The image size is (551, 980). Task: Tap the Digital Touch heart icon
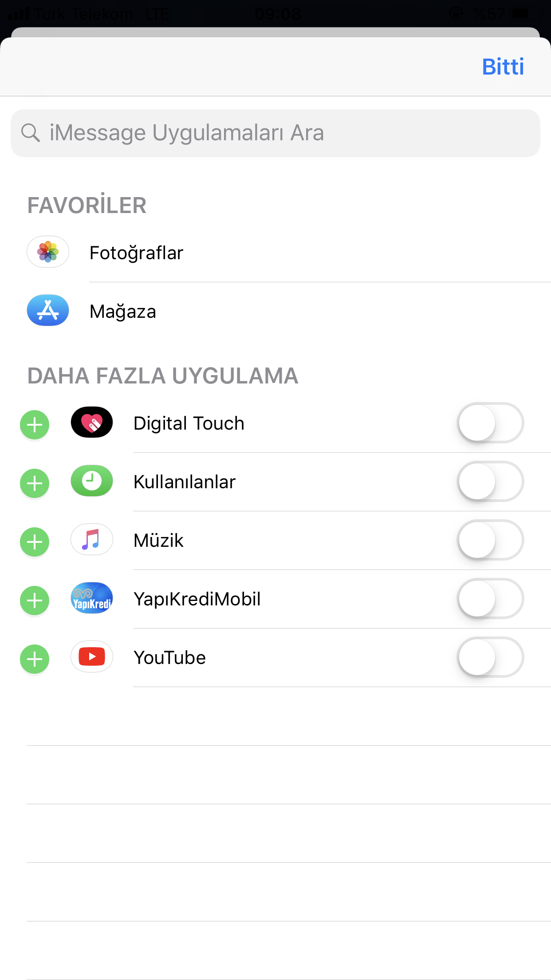point(92,422)
